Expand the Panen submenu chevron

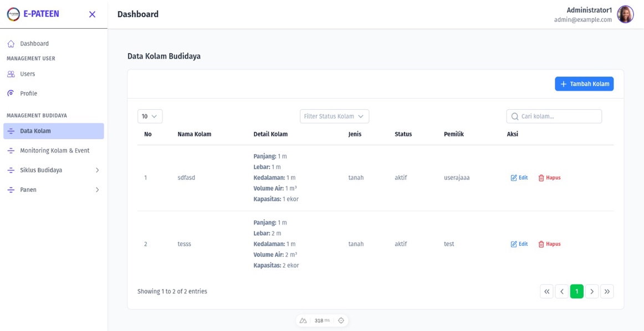point(97,190)
